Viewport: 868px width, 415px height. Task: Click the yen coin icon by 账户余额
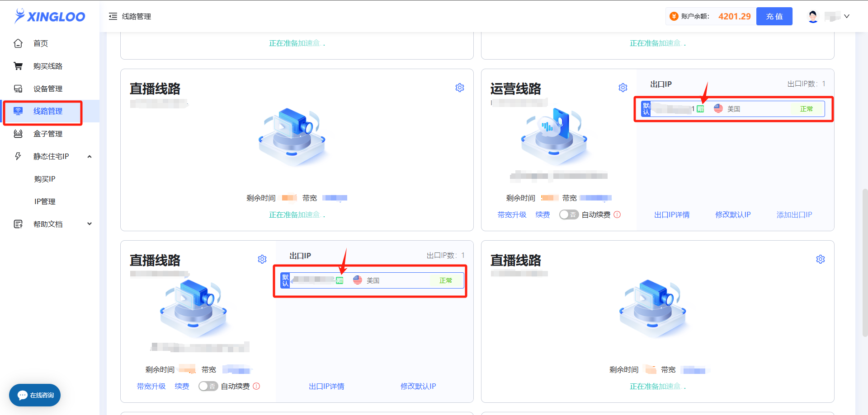coord(674,16)
